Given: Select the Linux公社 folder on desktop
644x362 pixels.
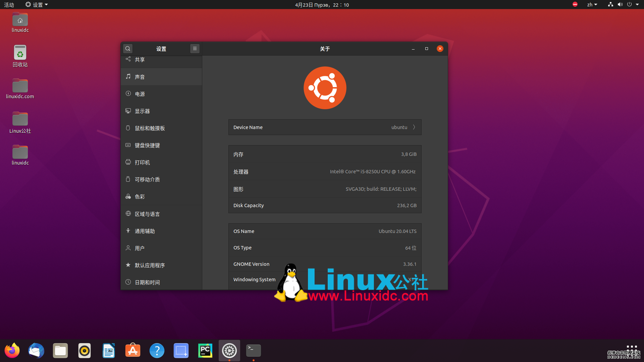Looking at the screenshot, I should 20,122.
